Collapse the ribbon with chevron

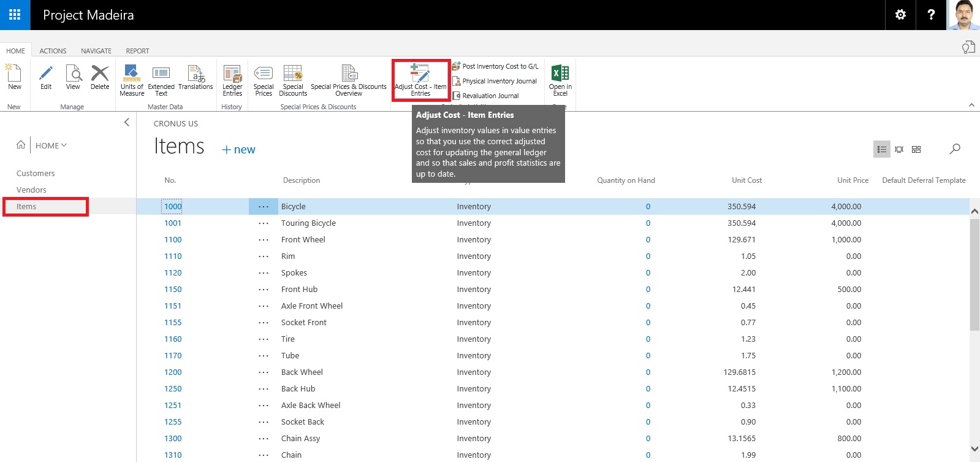click(x=971, y=105)
